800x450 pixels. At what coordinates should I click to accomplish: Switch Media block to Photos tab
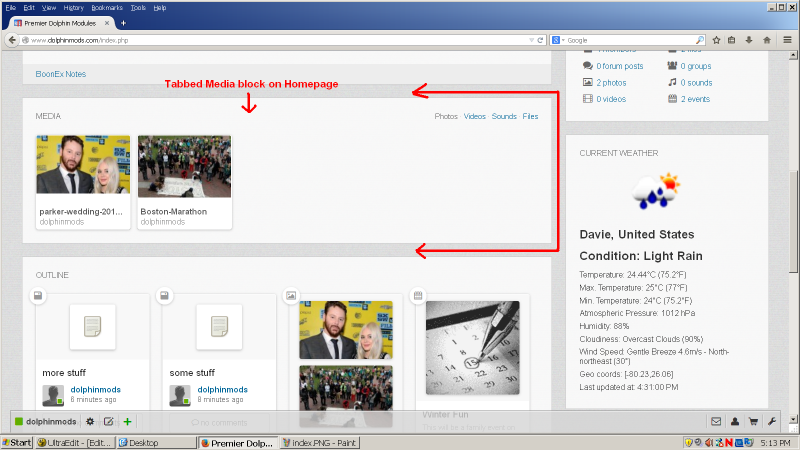click(x=446, y=116)
